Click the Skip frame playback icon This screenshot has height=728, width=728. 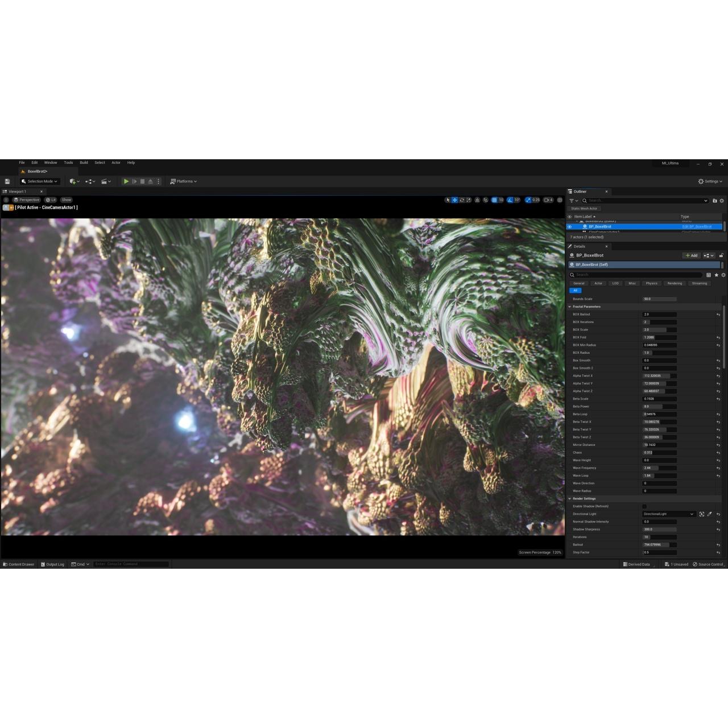coord(134,181)
